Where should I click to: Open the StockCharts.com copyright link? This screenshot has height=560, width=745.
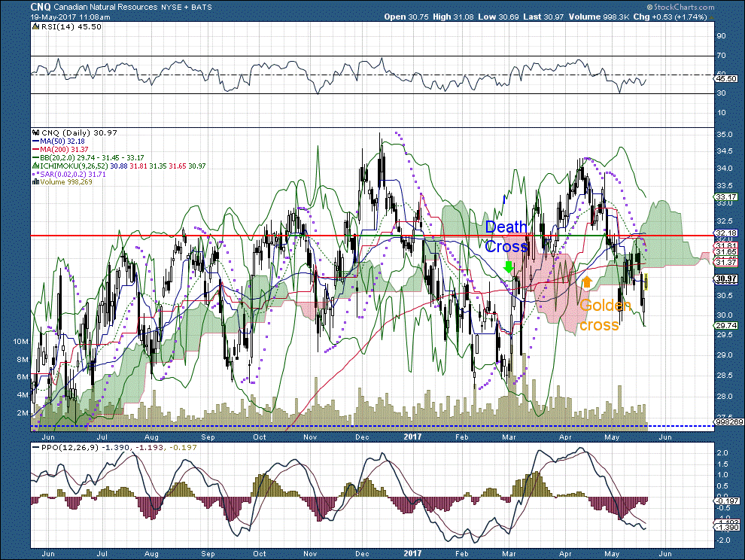(680, 7)
